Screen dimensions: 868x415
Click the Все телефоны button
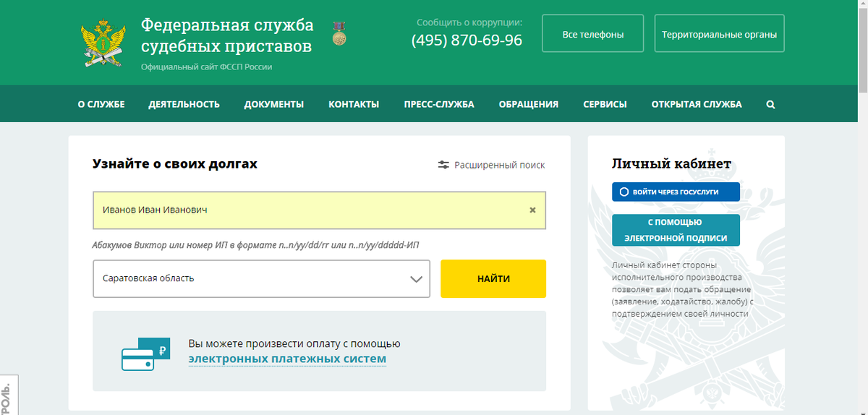(x=593, y=34)
